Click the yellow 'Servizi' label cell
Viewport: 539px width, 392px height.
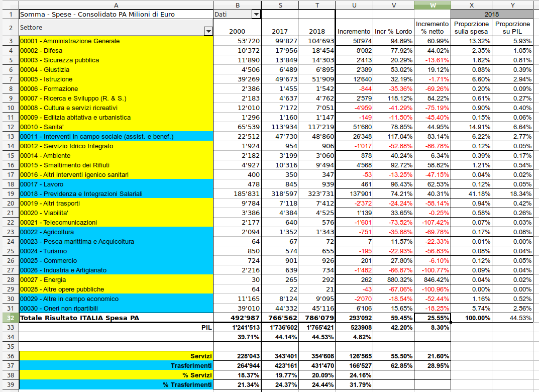(116, 356)
